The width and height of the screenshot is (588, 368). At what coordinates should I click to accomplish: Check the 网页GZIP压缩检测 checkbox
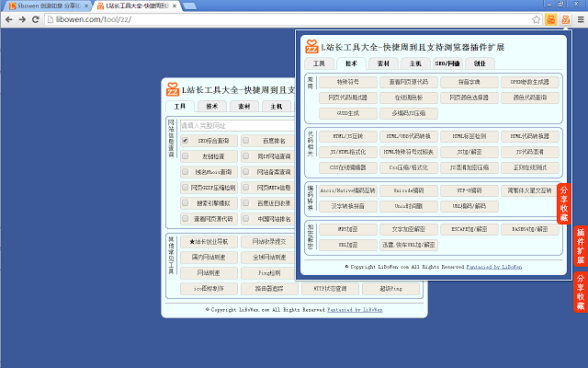pyautogui.click(x=186, y=187)
